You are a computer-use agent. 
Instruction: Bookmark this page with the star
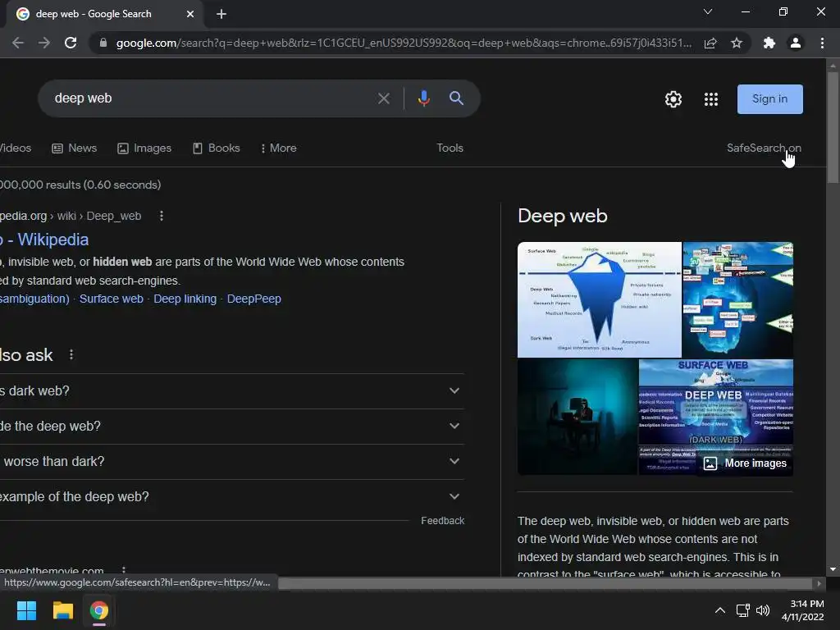(x=737, y=43)
